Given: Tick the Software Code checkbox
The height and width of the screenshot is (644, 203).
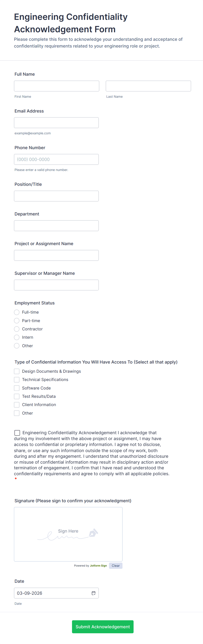Looking at the screenshot, I should click(17, 388).
